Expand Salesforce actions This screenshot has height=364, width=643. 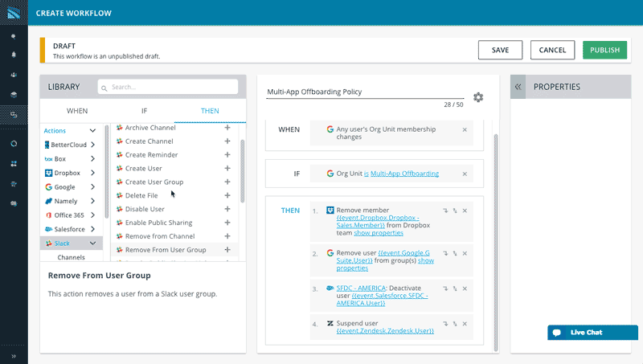[92, 229]
